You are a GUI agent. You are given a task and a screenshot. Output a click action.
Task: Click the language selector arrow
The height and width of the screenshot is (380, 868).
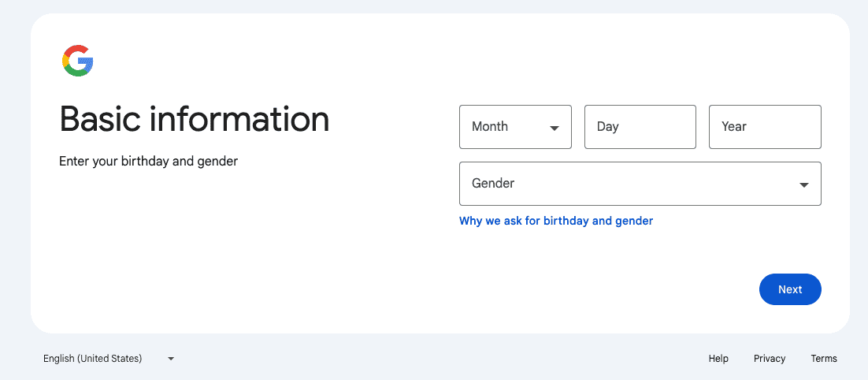(171, 359)
